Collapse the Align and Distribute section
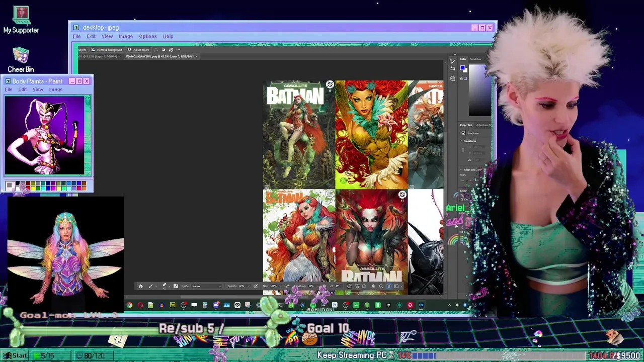The image size is (644, 362). (460, 169)
